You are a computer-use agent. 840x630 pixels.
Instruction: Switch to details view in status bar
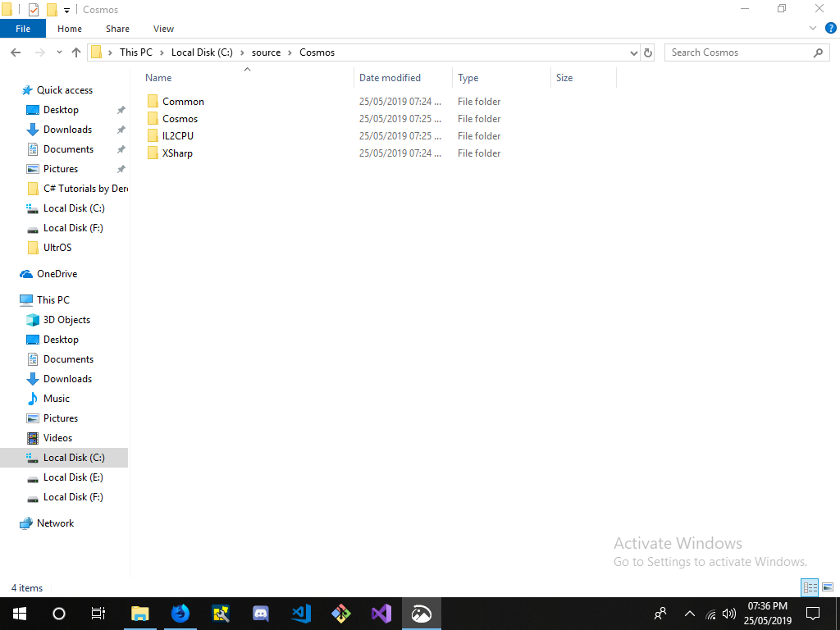coord(810,587)
